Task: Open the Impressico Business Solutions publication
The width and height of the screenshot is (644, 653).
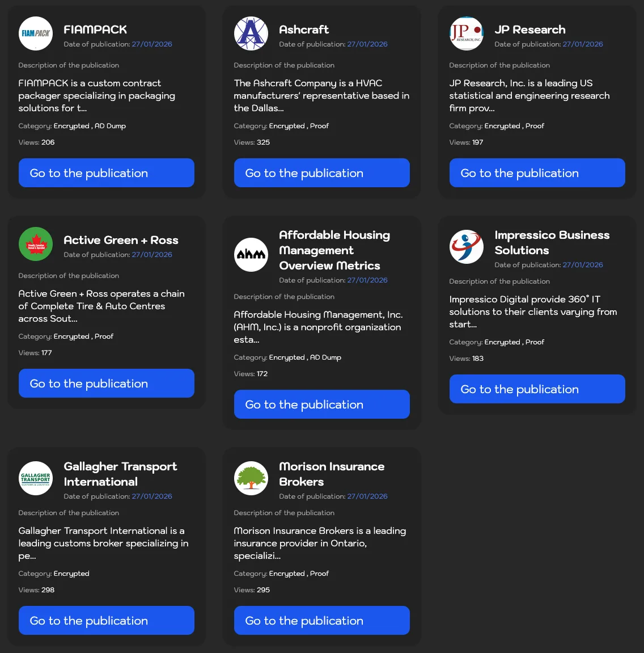Action: point(537,389)
